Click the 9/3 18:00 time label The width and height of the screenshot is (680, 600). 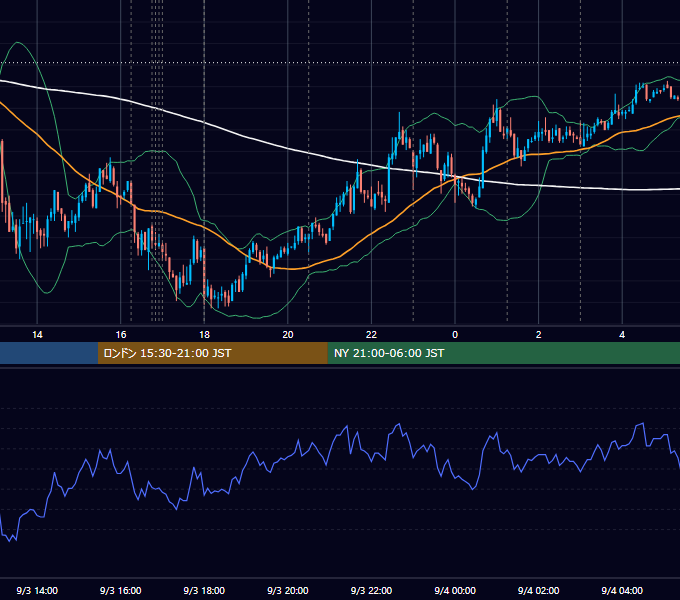pos(204,590)
